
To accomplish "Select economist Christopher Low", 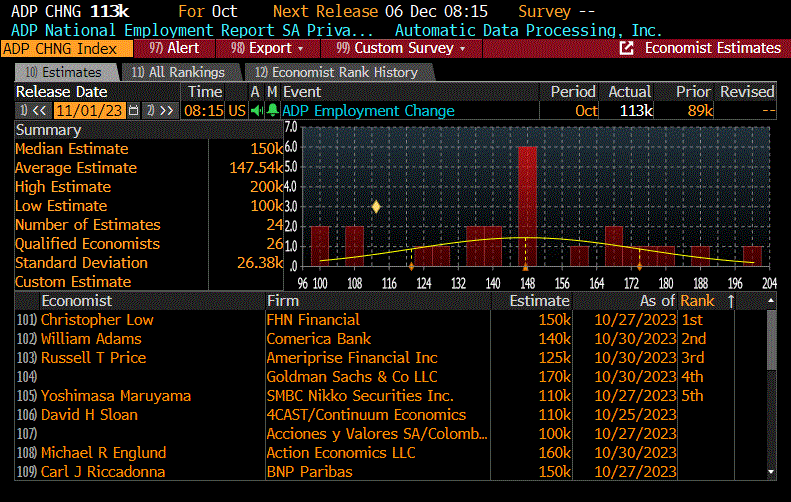I will (97, 320).
